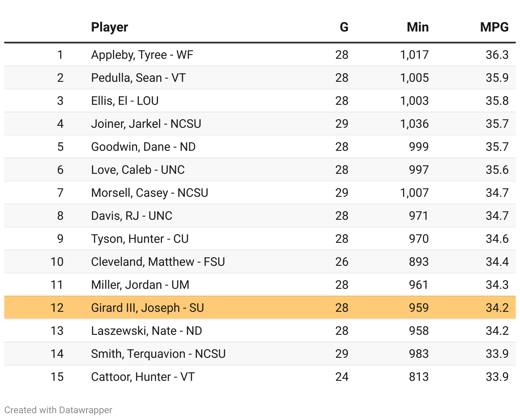
Task: Click the Min column header
Action: pos(417,27)
